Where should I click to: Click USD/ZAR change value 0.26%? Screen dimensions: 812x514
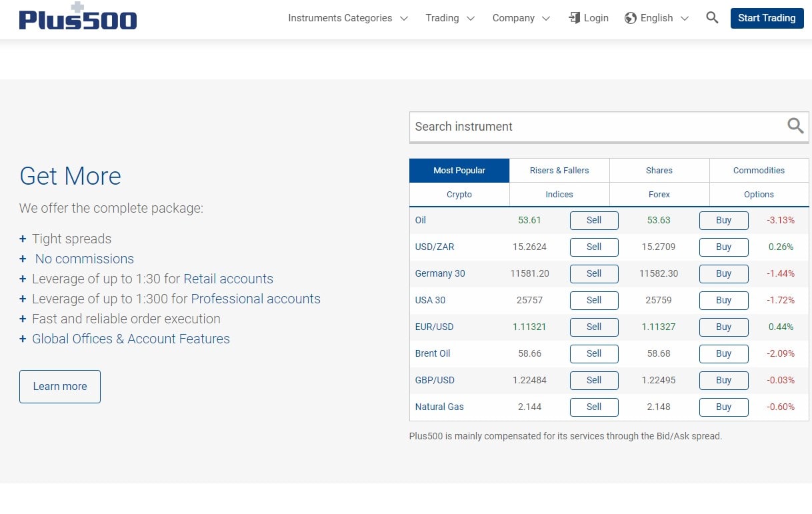781,247
